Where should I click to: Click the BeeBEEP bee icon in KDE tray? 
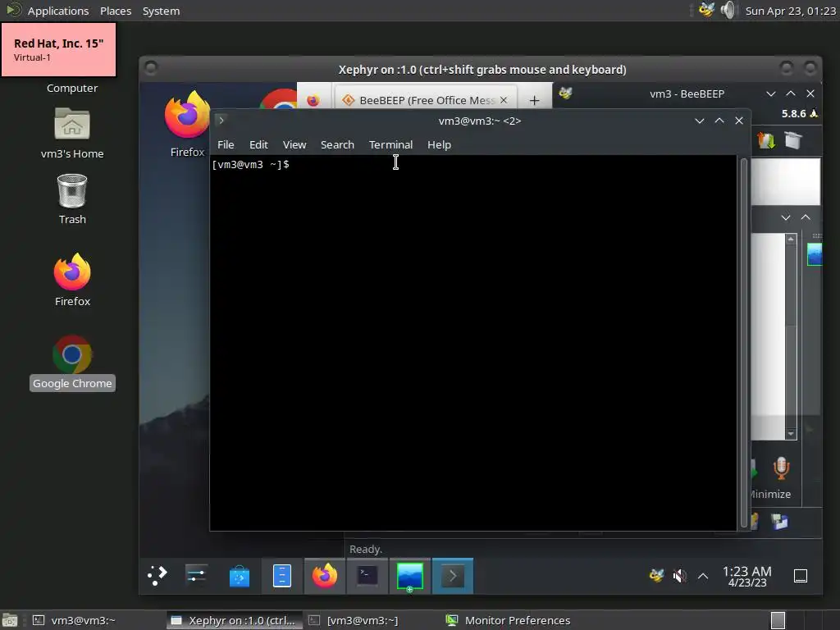656,576
